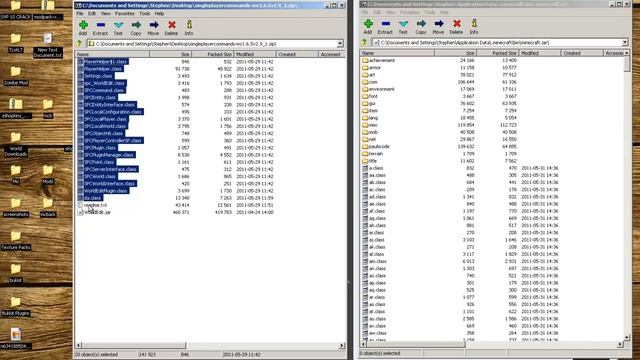Select Settings.class in the left window
Screen dimensions: 640x360
tap(98, 76)
